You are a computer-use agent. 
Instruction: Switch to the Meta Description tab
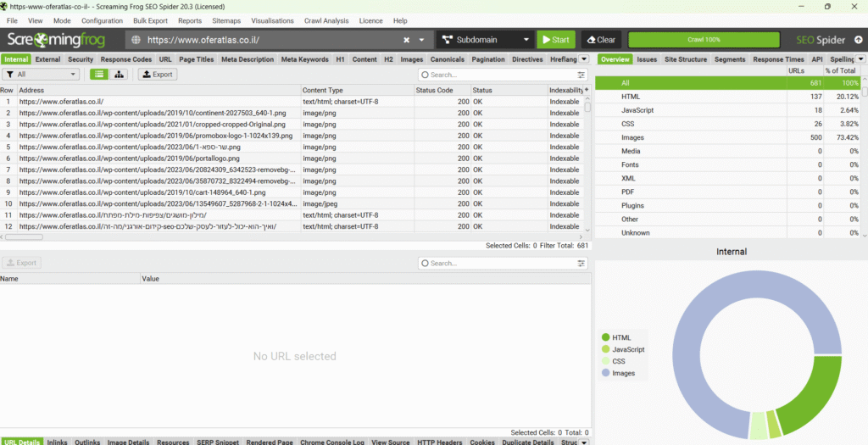coord(248,59)
